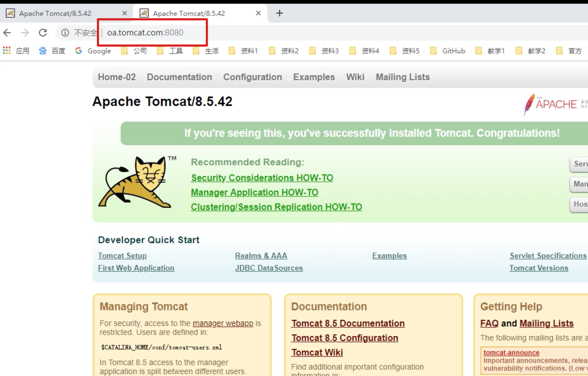Open the 资料2 bookmark folder

[283, 51]
